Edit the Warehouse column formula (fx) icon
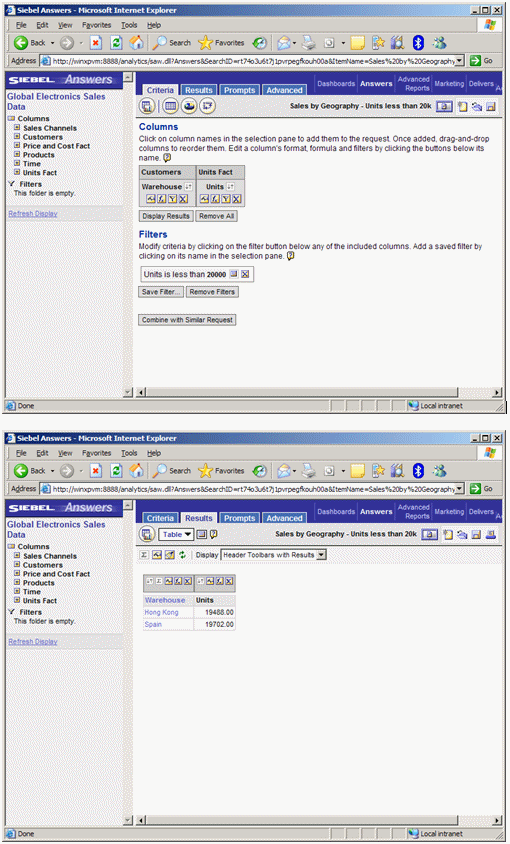The height and width of the screenshot is (844, 510). [162, 199]
